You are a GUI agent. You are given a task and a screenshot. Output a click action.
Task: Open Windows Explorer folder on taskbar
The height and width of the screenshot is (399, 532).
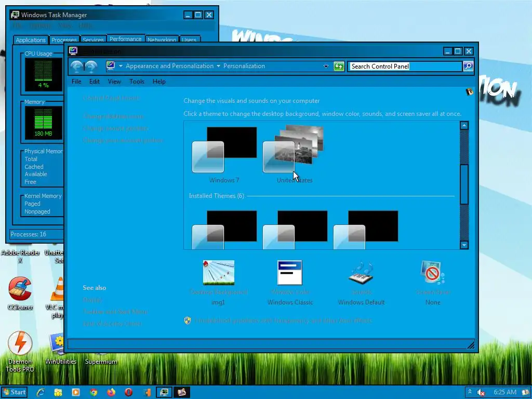coord(58,392)
